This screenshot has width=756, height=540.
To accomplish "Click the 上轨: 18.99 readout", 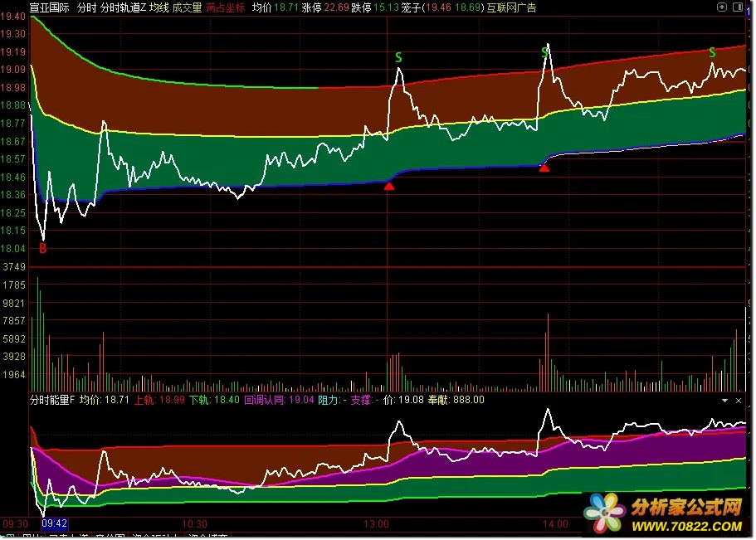I will click(159, 400).
